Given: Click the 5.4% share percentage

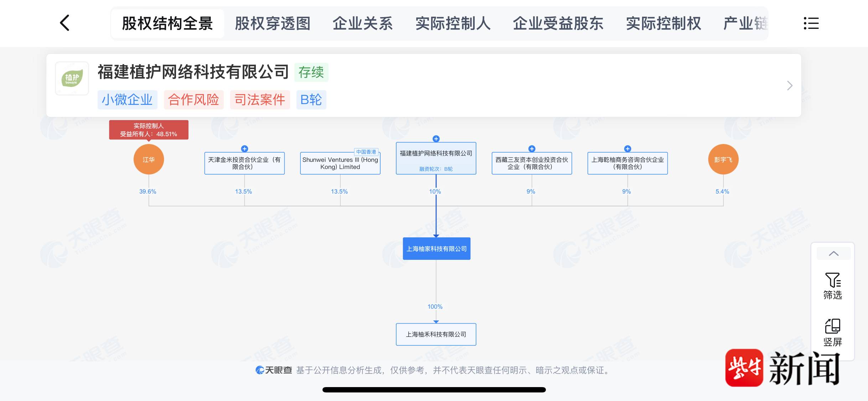Looking at the screenshot, I should coord(722,191).
